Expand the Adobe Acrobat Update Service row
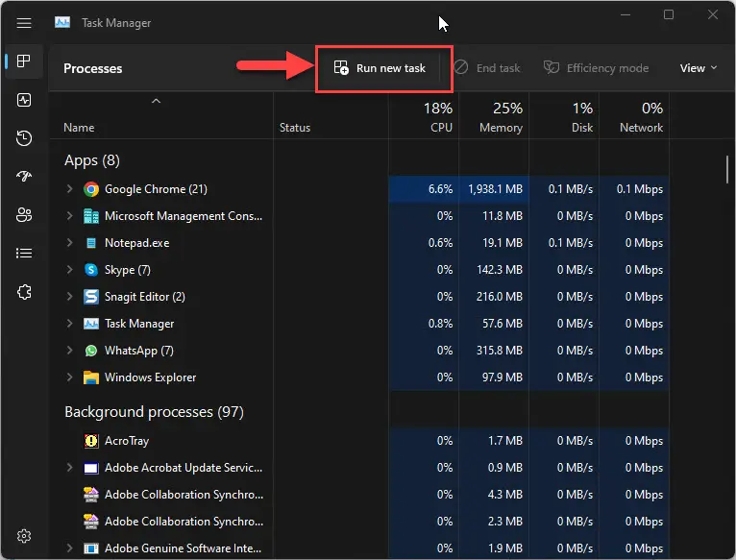 coord(69,468)
